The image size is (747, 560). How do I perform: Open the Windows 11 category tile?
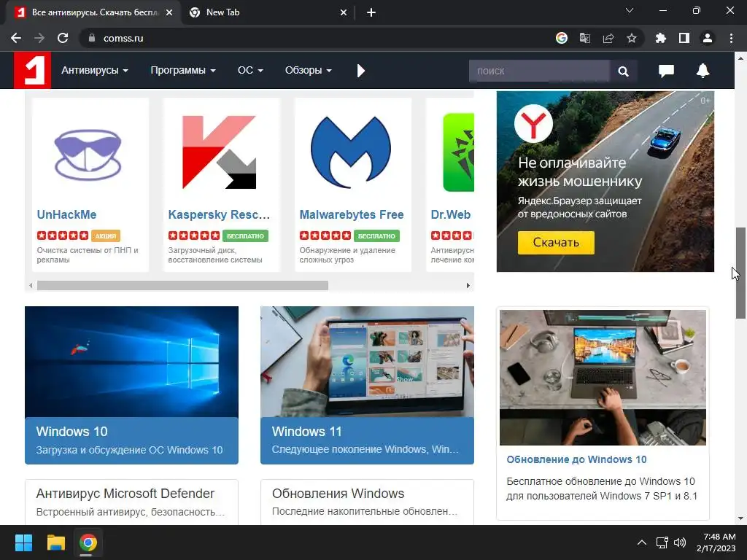pyautogui.click(x=367, y=385)
